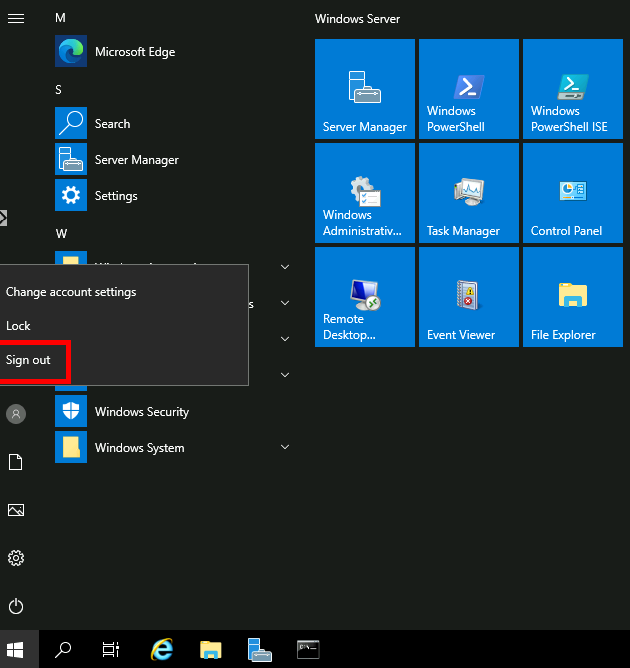Launch the Windows PowerShell tile

(469, 89)
